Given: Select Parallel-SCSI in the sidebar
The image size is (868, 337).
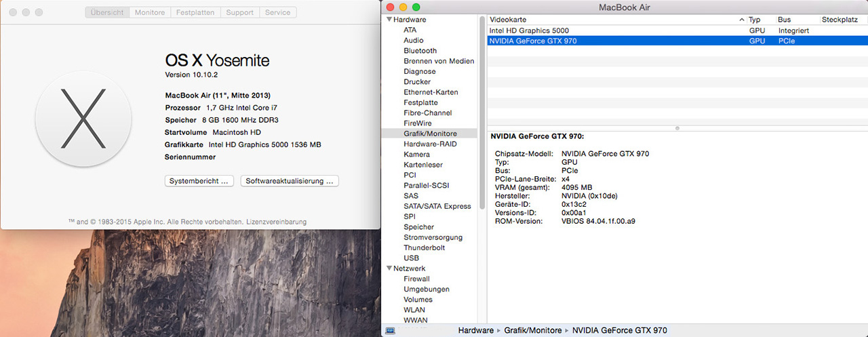Looking at the screenshot, I should [x=426, y=185].
